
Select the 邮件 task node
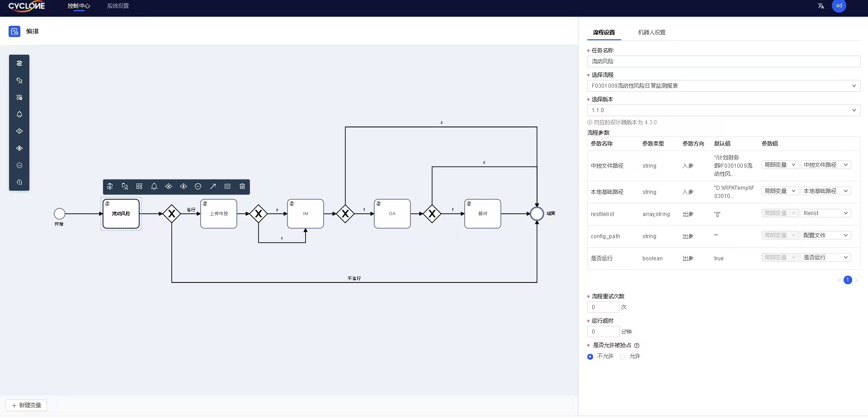483,214
